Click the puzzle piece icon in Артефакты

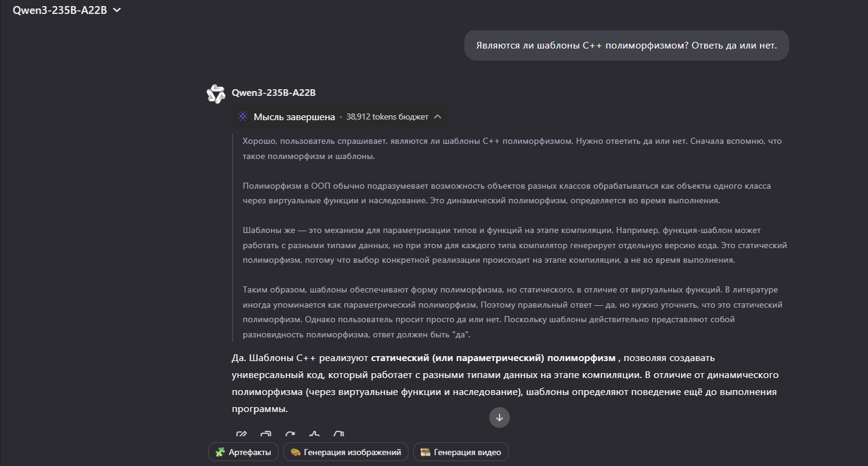point(220,452)
